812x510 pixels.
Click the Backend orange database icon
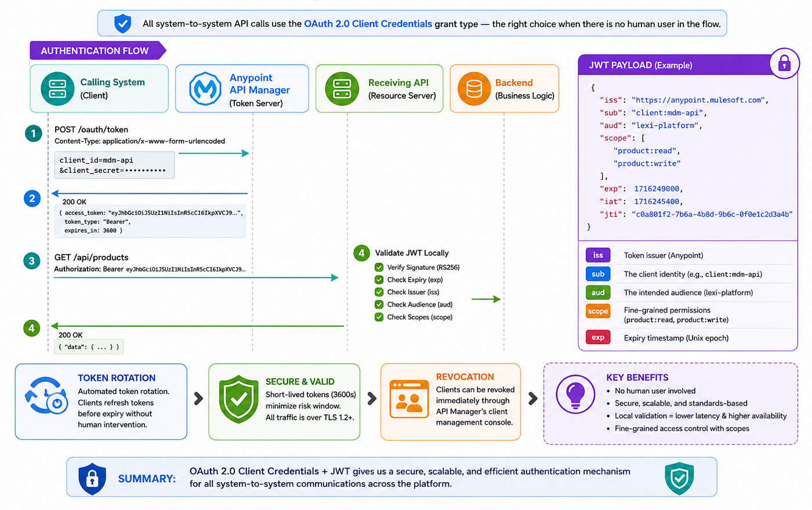click(x=474, y=89)
